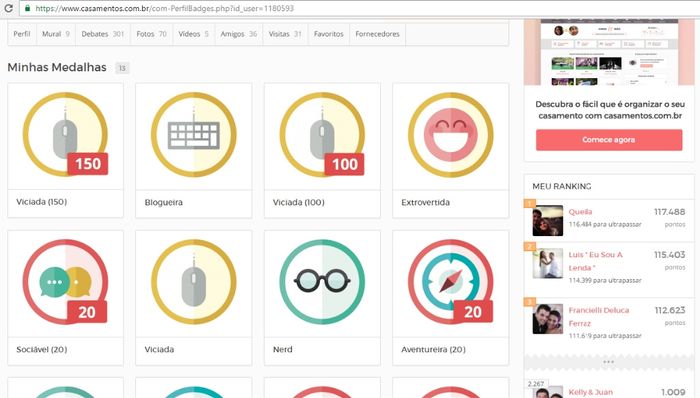Image resolution: width=700 pixels, height=398 pixels.
Task: Click the Aventureira (20) compass medal icon
Action: pyautogui.click(x=450, y=282)
